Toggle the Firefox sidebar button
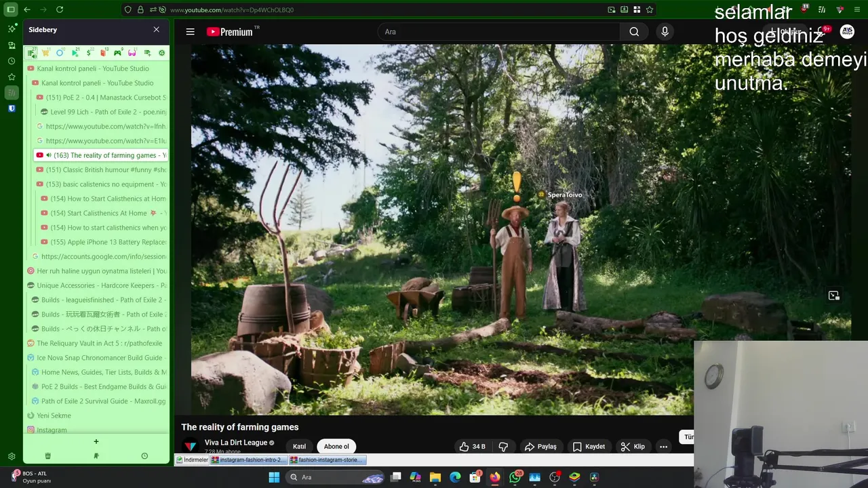Viewport: 868px width, 488px height. (11, 9)
